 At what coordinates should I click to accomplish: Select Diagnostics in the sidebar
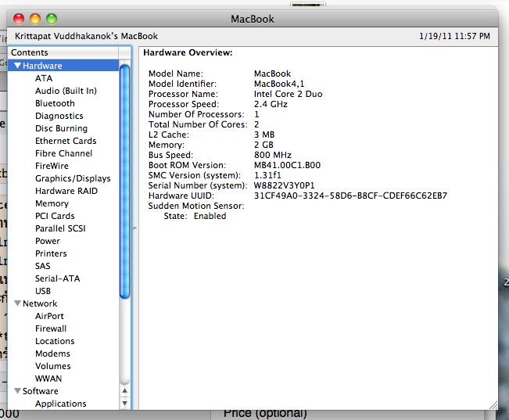click(x=59, y=116)
